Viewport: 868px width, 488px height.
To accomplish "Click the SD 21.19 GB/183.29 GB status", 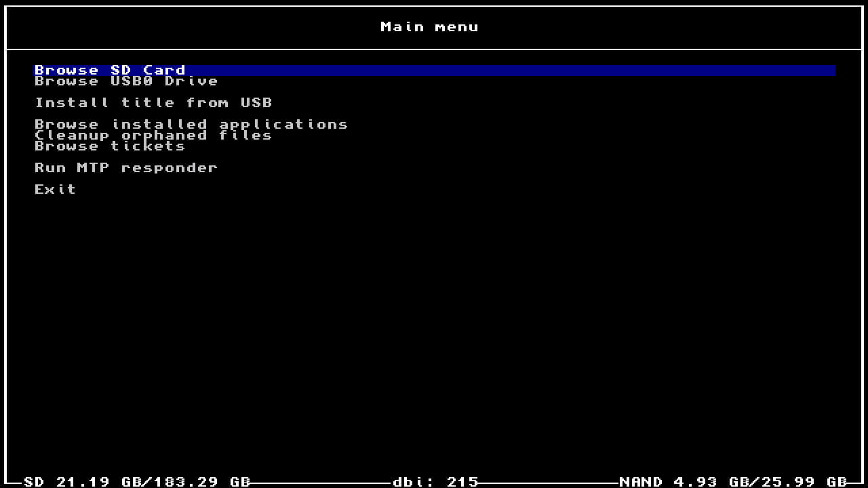I will pyautogui.click(x=137, y=482).
